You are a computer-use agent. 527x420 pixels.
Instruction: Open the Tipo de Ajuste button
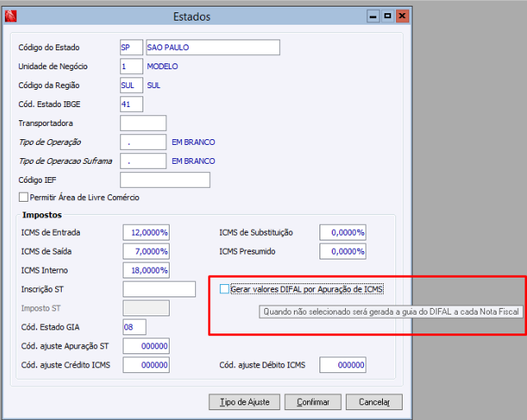(x=245, y=402)
